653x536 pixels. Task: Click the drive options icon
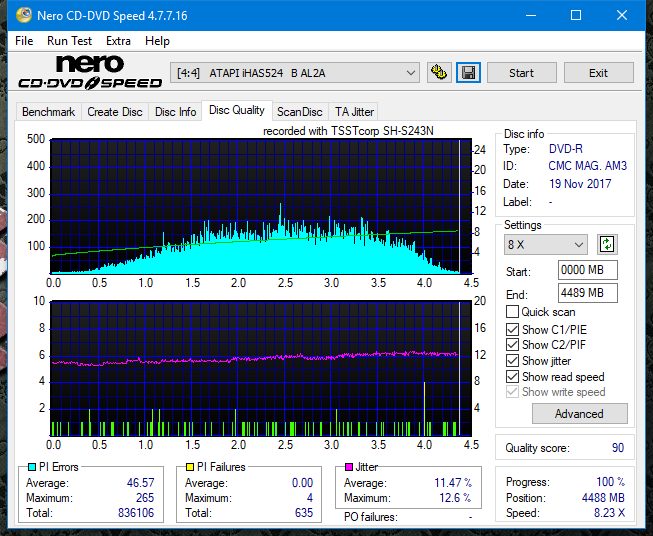439,73
